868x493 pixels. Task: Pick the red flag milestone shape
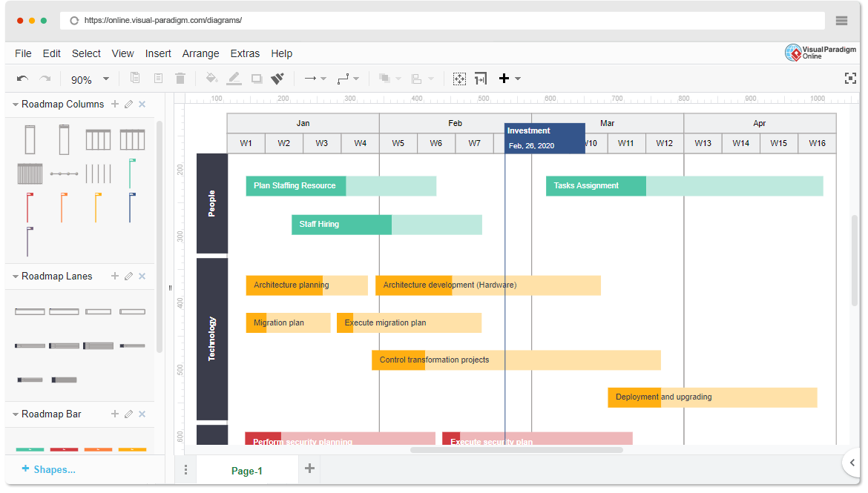(30, 208)
